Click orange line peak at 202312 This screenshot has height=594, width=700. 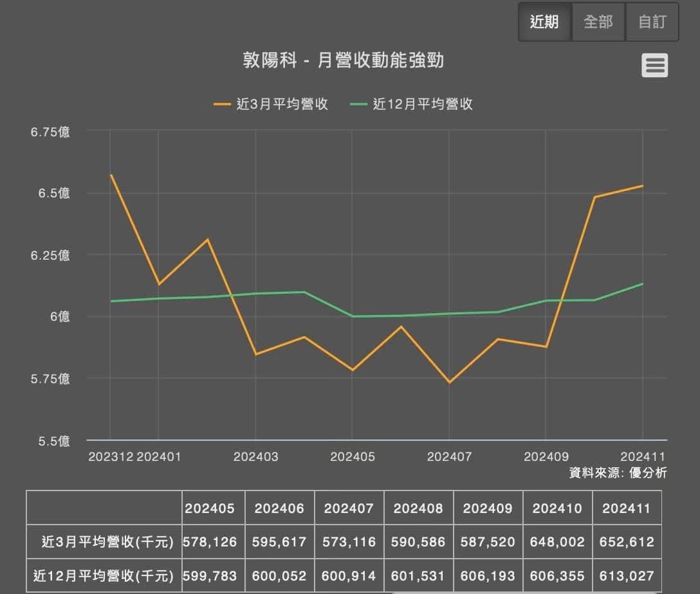pos(111,175)
